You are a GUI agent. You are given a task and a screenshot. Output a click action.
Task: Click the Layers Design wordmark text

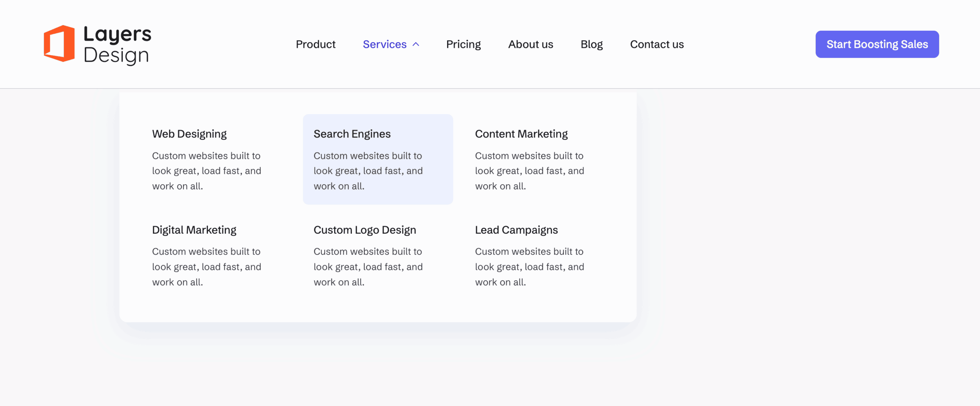[117, 44]
